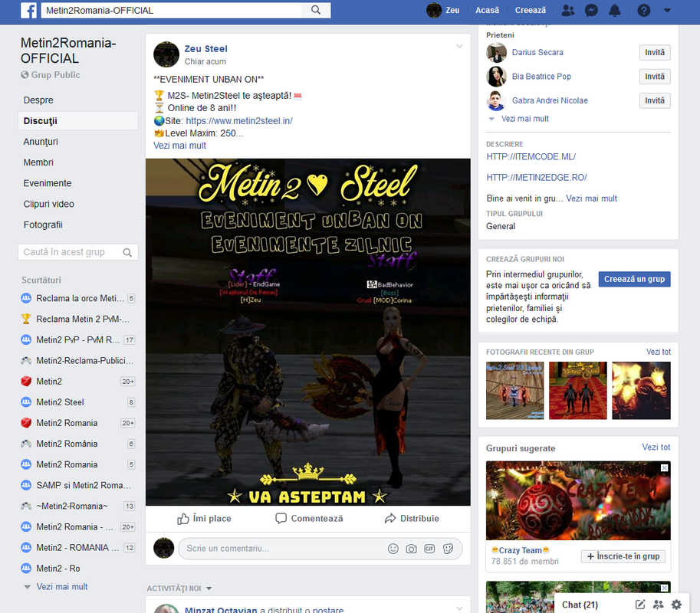Image resolution: width=700 pixels, height=613 pixels.
Task: Click the top Facebook search field
Action: pyautogui.click(x=172, y=10)
